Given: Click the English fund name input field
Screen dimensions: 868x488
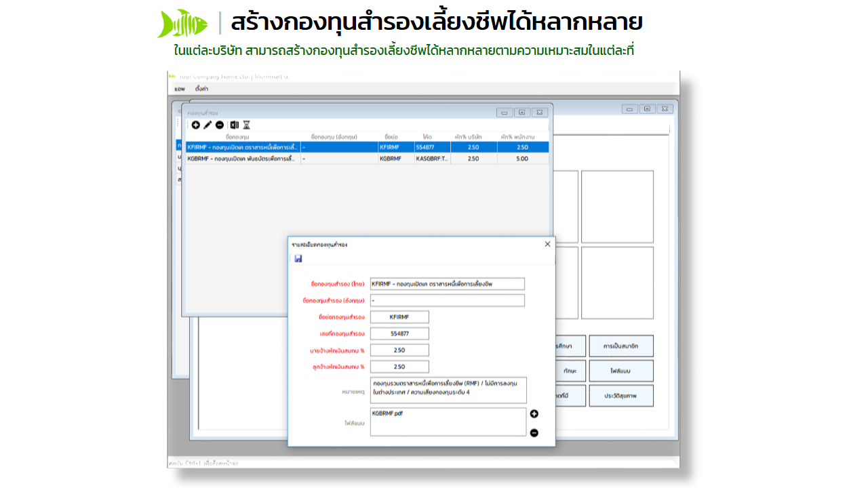Looking at the screenshot, I should [448, 300].
